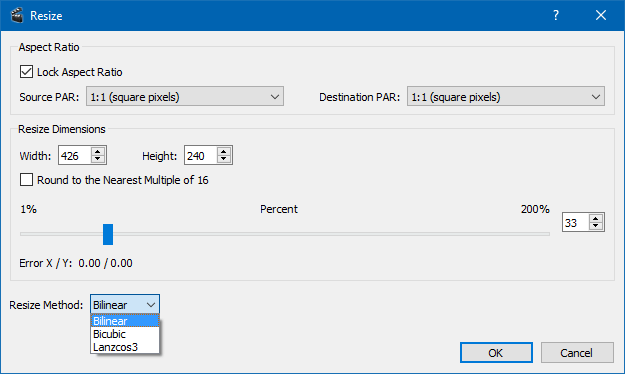The image size is (625, 374).
Task: Increase Width with the up arrow
Action: point(98,151)
